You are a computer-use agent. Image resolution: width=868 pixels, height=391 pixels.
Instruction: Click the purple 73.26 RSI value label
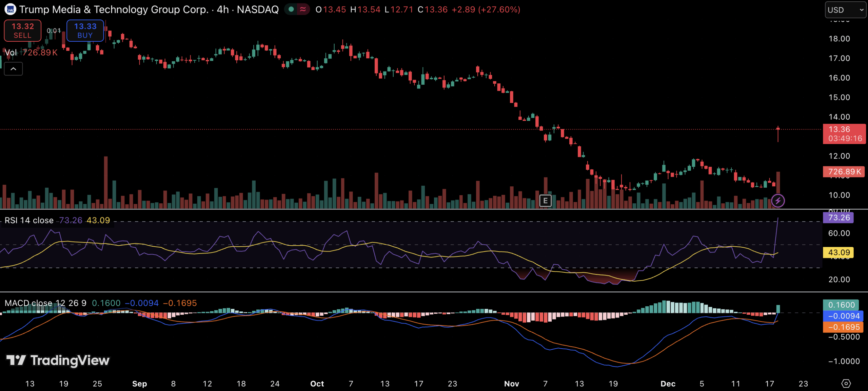[x=839, y=218]
